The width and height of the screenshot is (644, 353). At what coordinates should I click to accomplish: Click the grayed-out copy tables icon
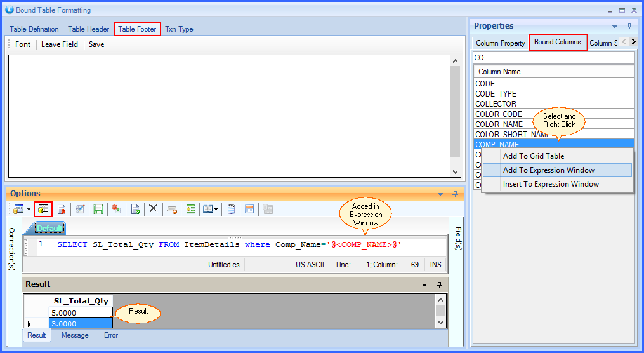coord(268,209)
